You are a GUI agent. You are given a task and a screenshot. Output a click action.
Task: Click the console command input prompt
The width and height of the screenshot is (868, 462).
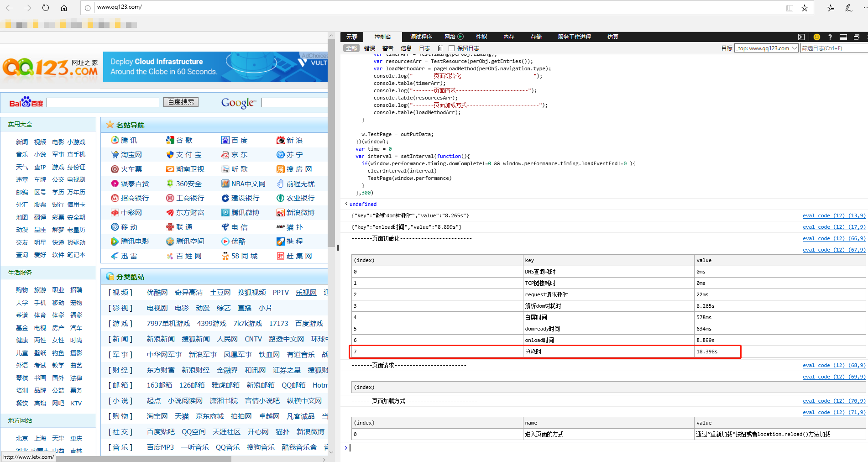coord(607,448)
